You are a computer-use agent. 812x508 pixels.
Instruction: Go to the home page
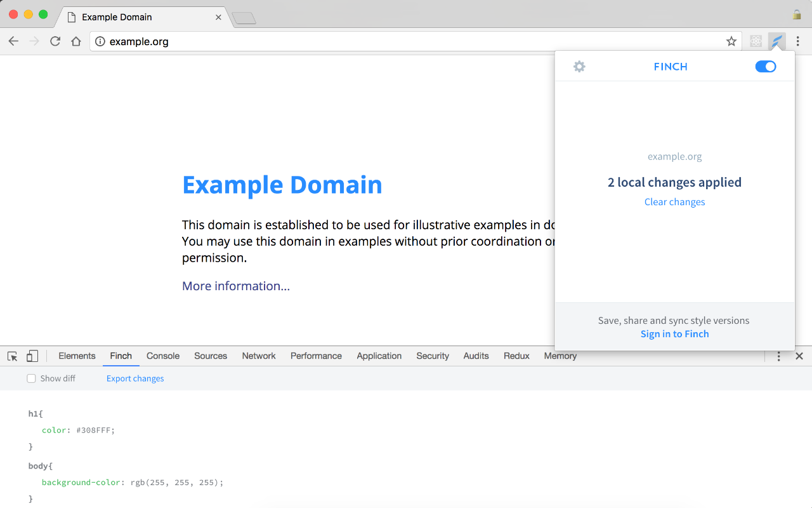(x=76, y=41)
